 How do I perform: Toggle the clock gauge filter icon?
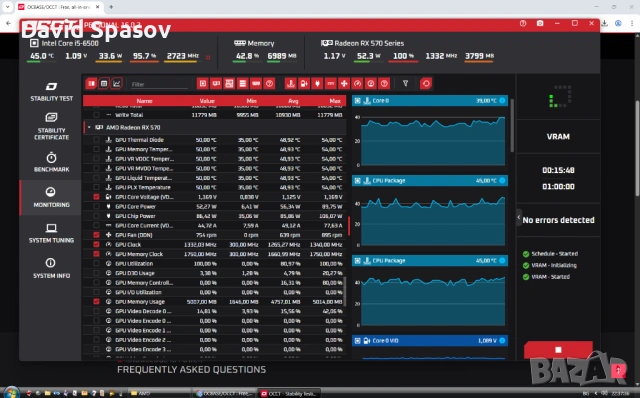tap(358, 84)
